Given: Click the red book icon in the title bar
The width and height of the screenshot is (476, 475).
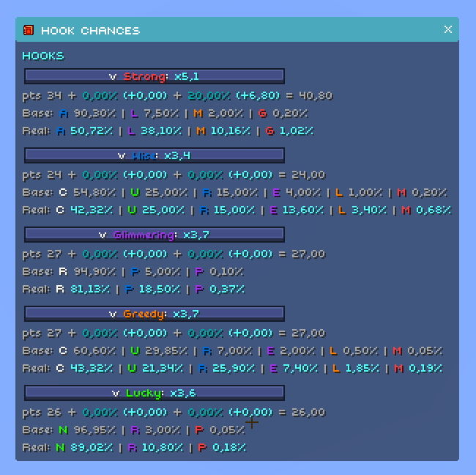Looking at the screenshot, I should tap(29, 30).
